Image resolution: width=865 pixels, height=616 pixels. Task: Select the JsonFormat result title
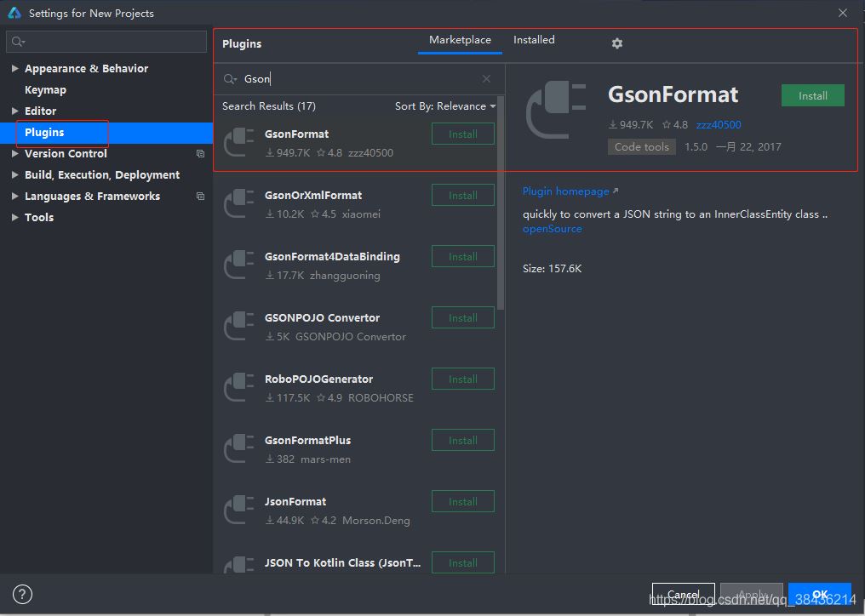click(295, 501)
